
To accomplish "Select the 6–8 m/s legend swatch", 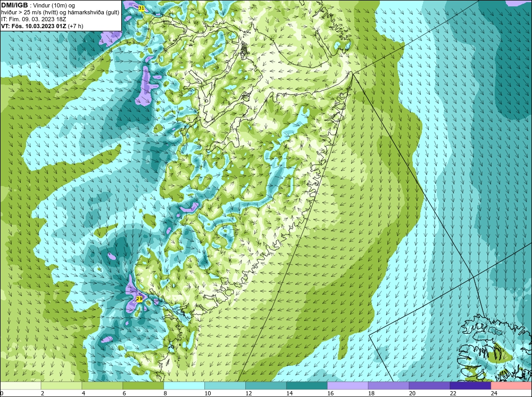I will click(143, 386).
